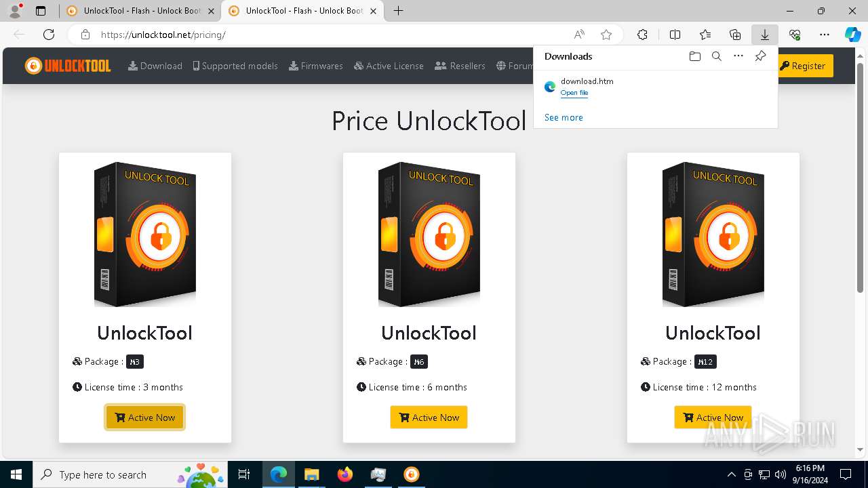
Task: Toggle Split screen view
Action: coord(675,35)
